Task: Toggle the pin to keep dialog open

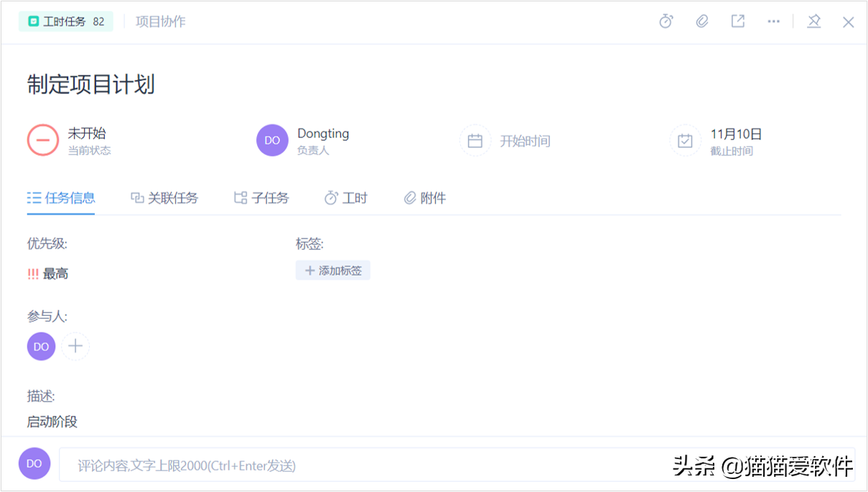Action: [x=813, y=22]
